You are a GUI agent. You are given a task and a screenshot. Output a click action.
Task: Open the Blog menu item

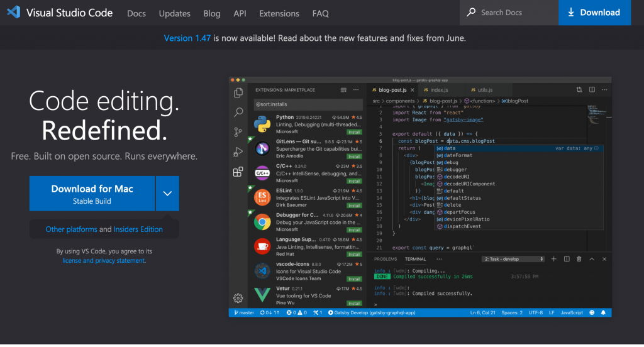click(x=212, y=14)
